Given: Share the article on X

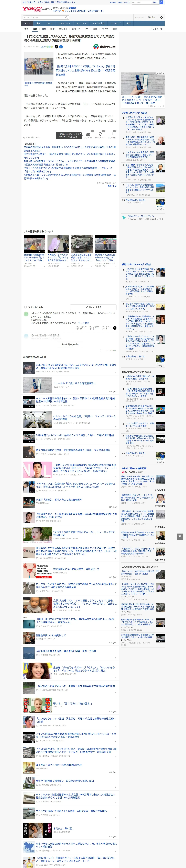Looking at the screenshot, I should point(56,47).
